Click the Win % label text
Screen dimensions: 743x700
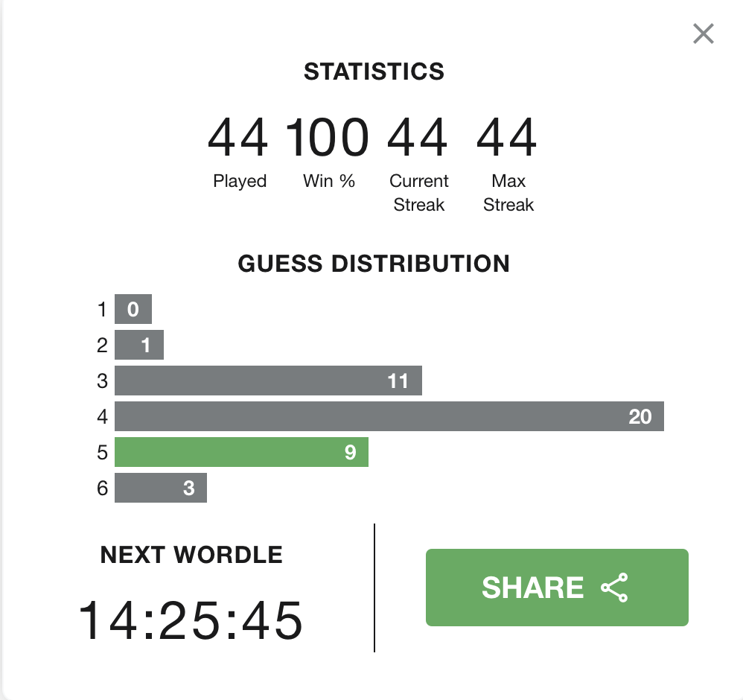click(329, 181)
